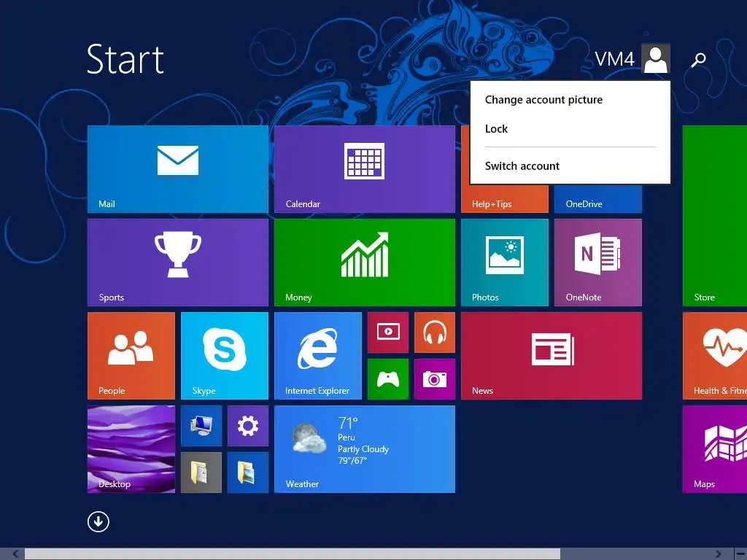Screen dimensions: 747x560
Task: Open the Weather tile for Peru
Action: pyautogui.click(x=365, y=448)
